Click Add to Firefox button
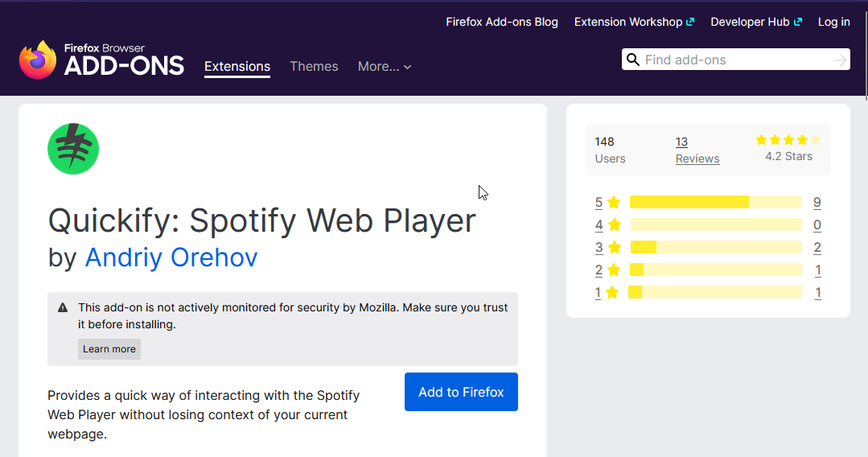The width and height of the screenshot is (868, 457). point(461,392)
